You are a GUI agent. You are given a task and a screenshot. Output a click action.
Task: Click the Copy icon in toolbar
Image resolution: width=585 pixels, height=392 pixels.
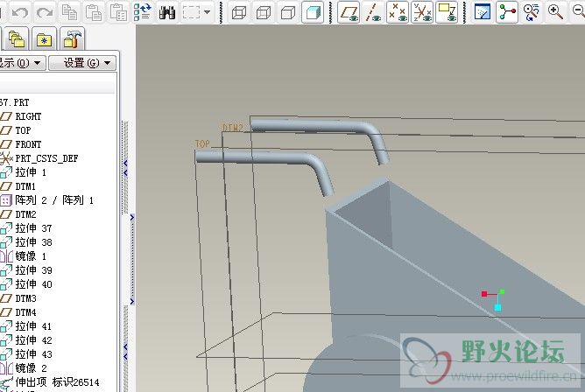[x=69, y=12]
